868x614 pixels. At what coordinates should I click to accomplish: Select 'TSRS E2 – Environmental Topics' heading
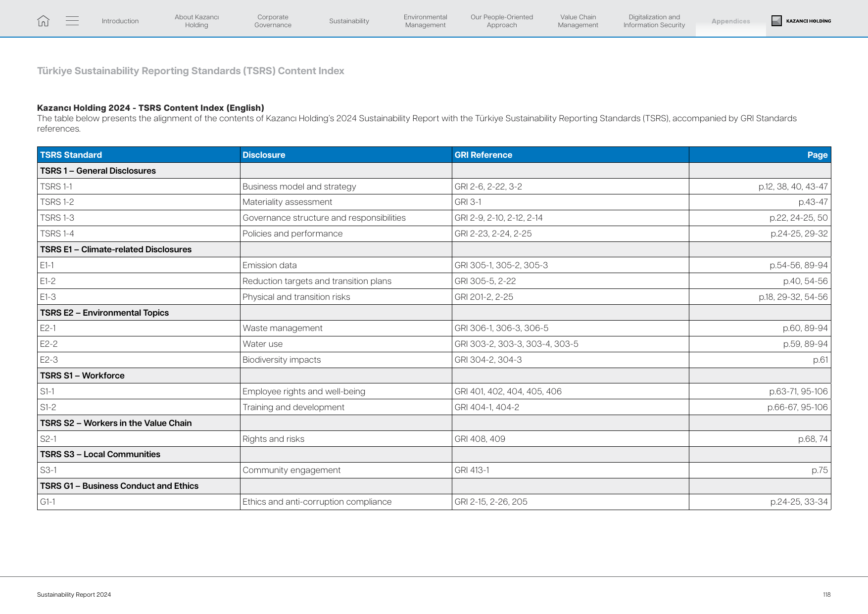pyautogui.click(x=104, y=313)
